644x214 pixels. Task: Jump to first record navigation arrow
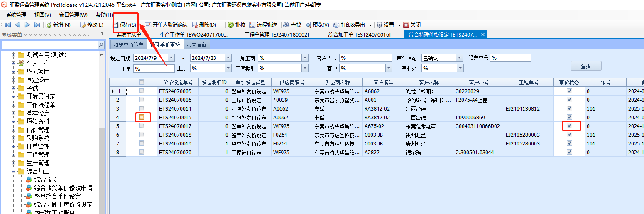point(8,25)
